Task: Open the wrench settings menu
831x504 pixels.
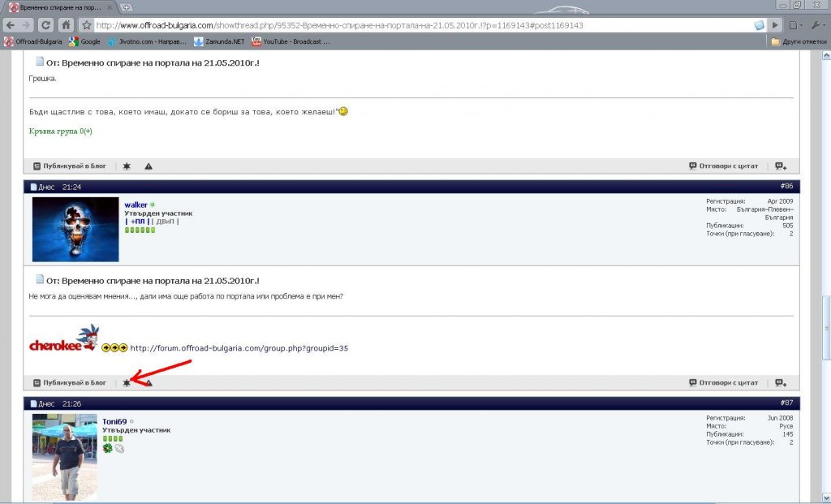Action: (x=818, y=25)
